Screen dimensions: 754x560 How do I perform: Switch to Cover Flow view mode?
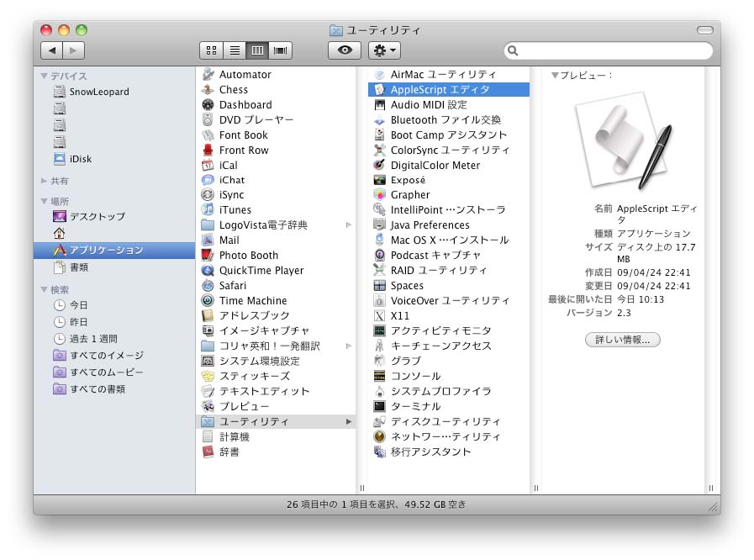coord(281,50)
